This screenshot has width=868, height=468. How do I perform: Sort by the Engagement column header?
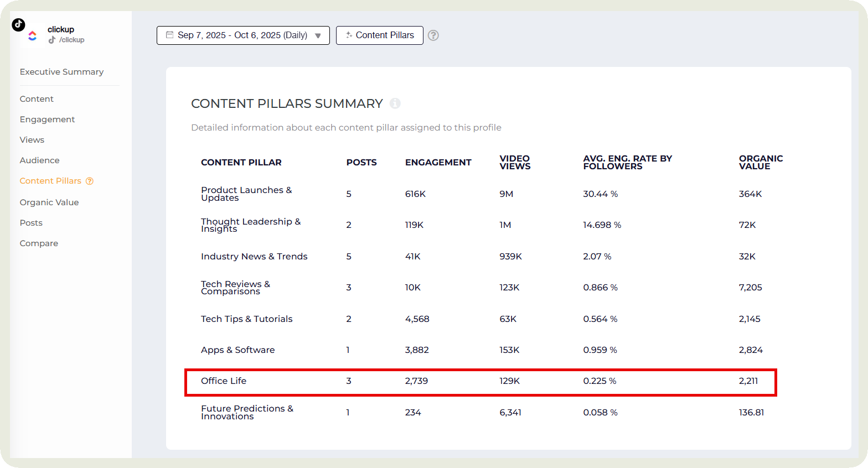(438, 163)
